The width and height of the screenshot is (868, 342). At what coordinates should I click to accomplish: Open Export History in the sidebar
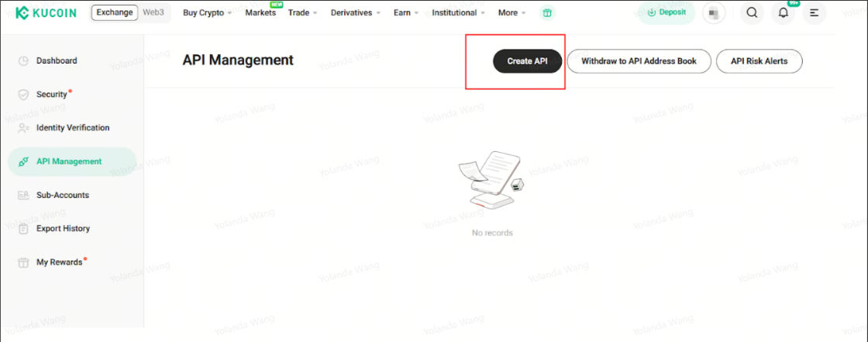click(x=63, y=229)
